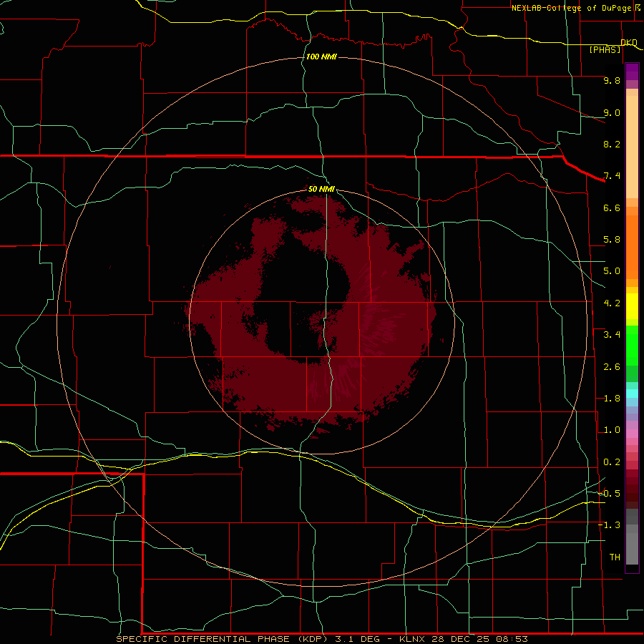Image resolution: width=644 pixels, height=644 pixels.
Task: Click the 100 NMI range ring label
Action: pyautogui.click(x=321, y=57)
